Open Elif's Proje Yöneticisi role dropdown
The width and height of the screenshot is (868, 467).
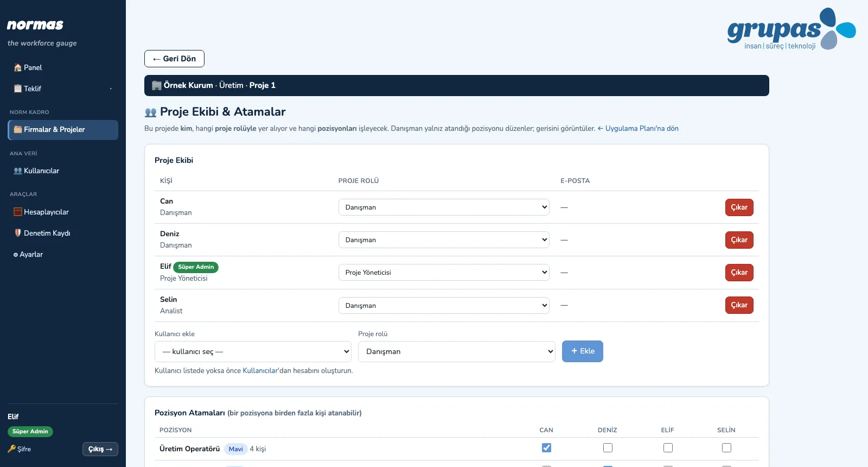pos(444,273)
